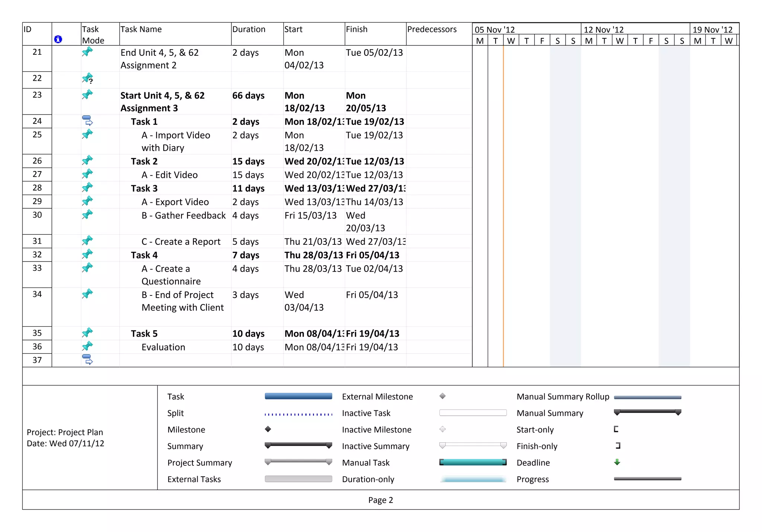
Task: Click the Finish-only bracket legend symbol
Action: point(618,445)
